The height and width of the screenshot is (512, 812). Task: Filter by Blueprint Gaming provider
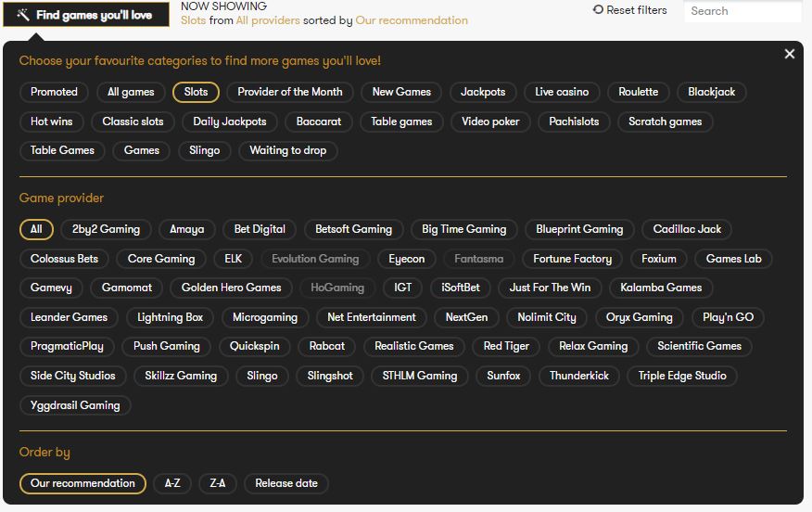pos(579,229)
